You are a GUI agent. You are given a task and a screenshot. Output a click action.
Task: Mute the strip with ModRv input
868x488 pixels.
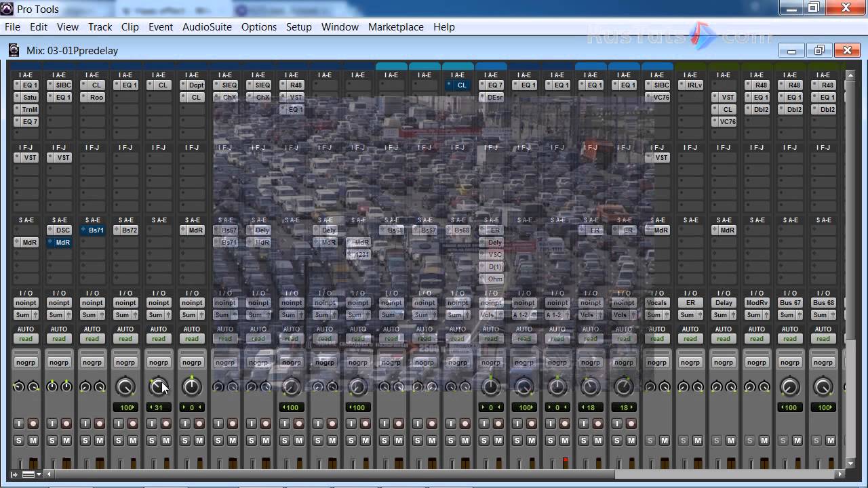[764, 441]
